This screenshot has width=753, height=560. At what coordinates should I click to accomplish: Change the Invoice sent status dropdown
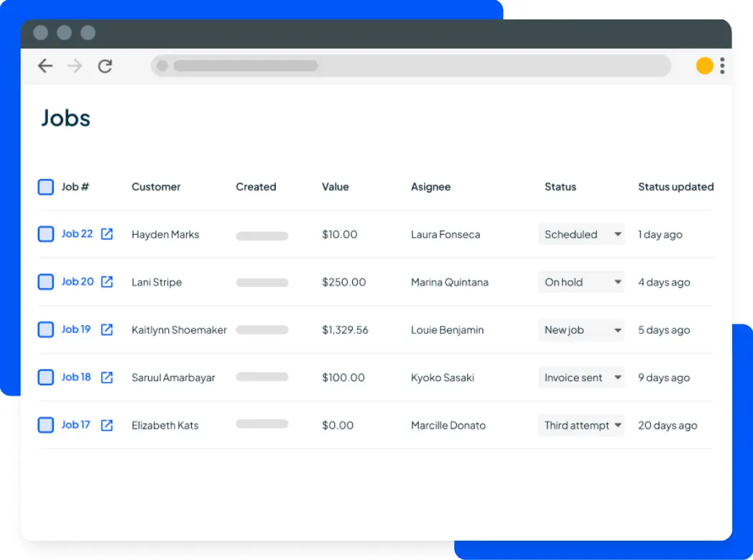(x=581, y=378)
